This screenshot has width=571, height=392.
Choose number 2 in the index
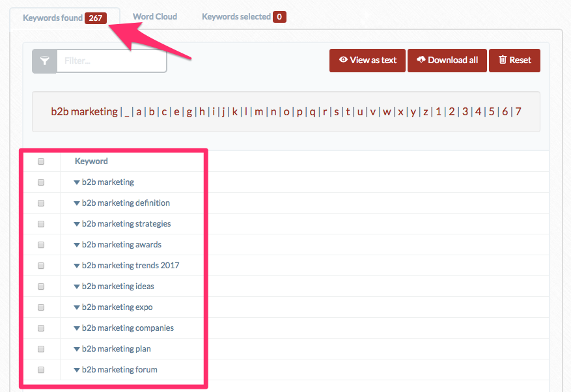(x=452, y=111)
